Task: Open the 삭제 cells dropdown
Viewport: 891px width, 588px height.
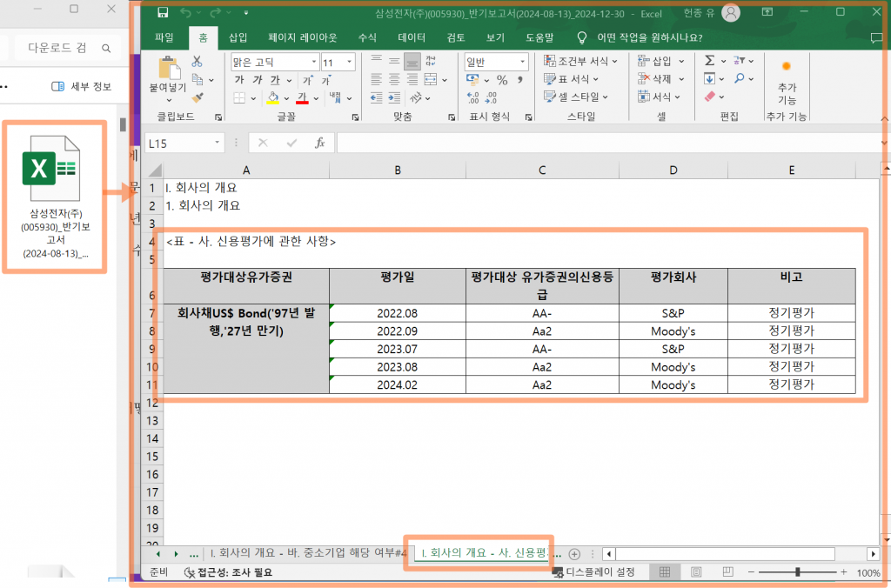Action: (x=661, y=79)
